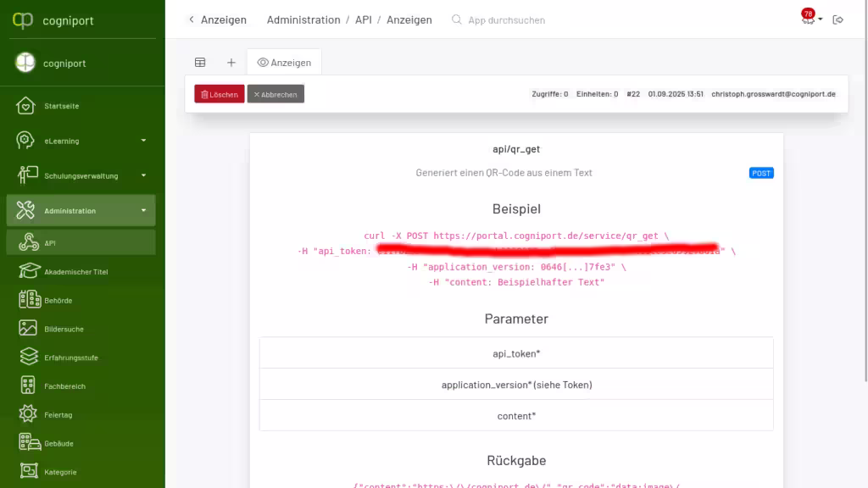
Task: Open dropdown arrow next to notifications
Action: [821, 20]
